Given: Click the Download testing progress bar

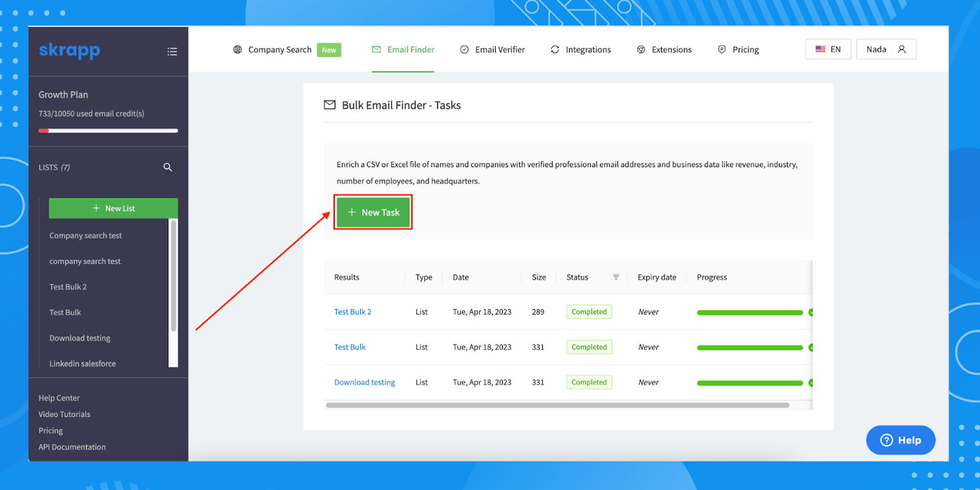Looking at the screenshot, I should (x=750, y=383).
